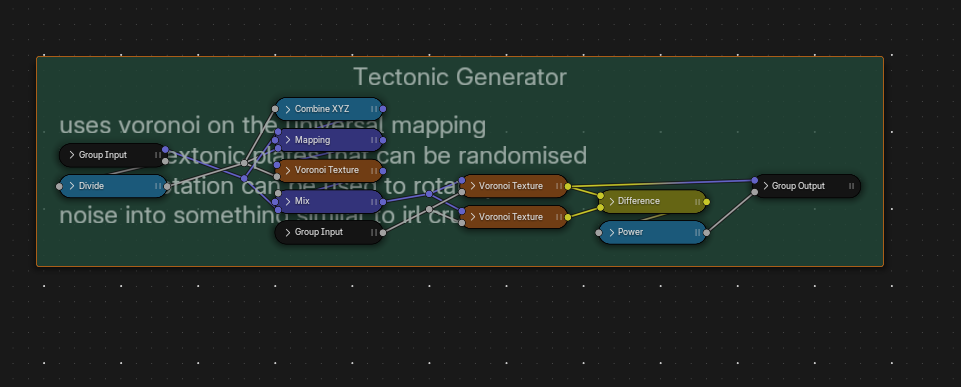Expand the Group Output node chevron

coord(765,186)
